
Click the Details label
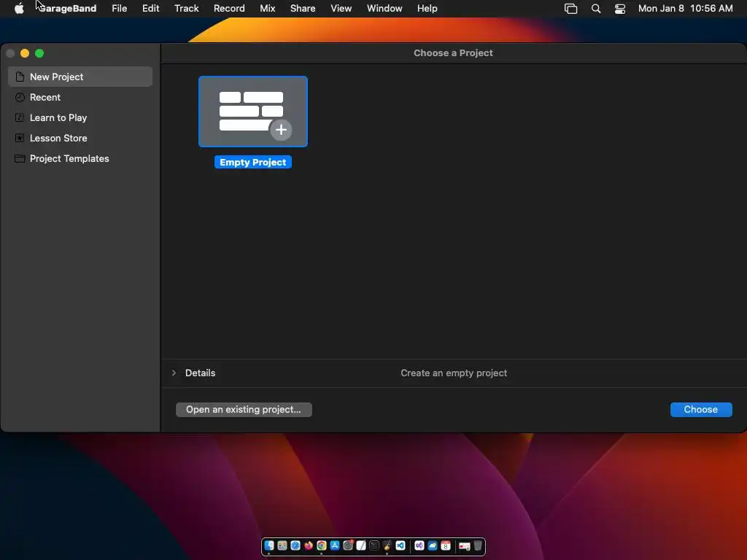(x=200, y=373)
